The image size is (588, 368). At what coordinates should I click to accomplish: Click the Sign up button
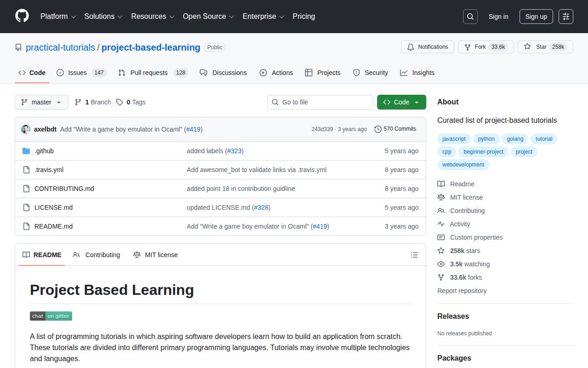click(x=536, y=17)
